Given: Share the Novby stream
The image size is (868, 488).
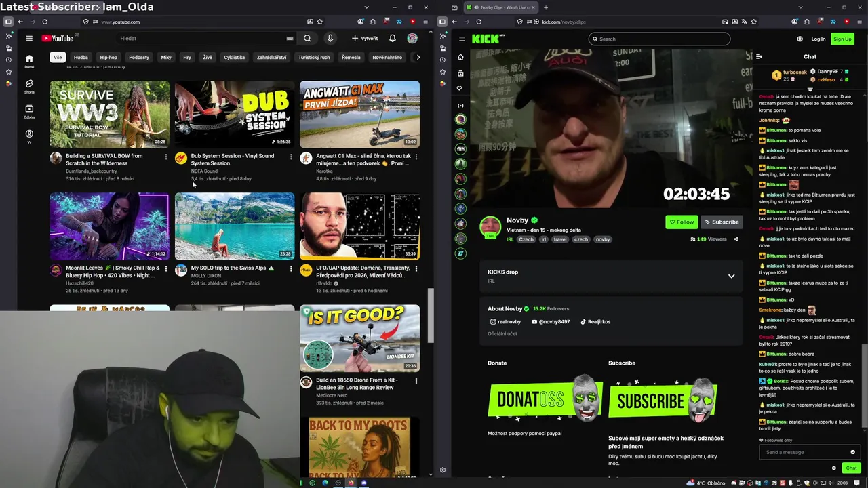Looking at the screenshot, I should pyautogui.click(x=736, y=239).
